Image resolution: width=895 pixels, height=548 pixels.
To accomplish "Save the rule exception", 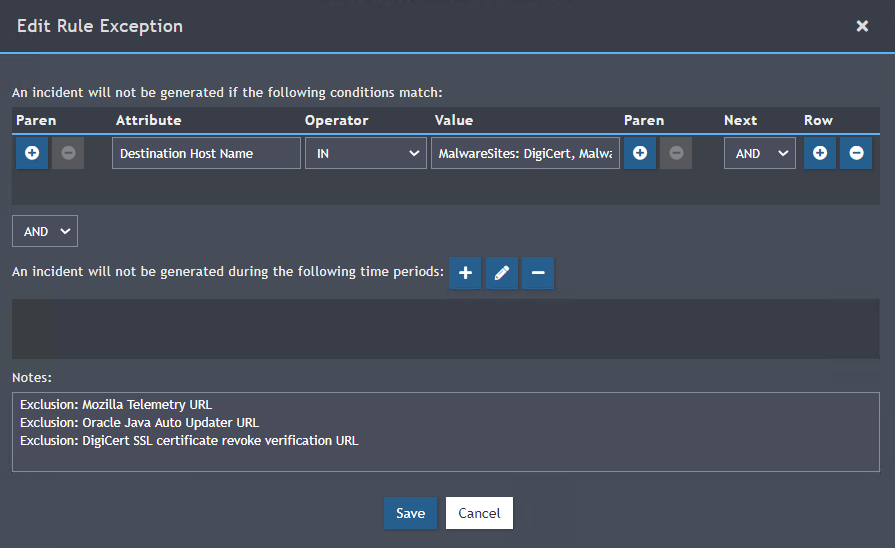I will pyautogui.click(x=410, y=513).
